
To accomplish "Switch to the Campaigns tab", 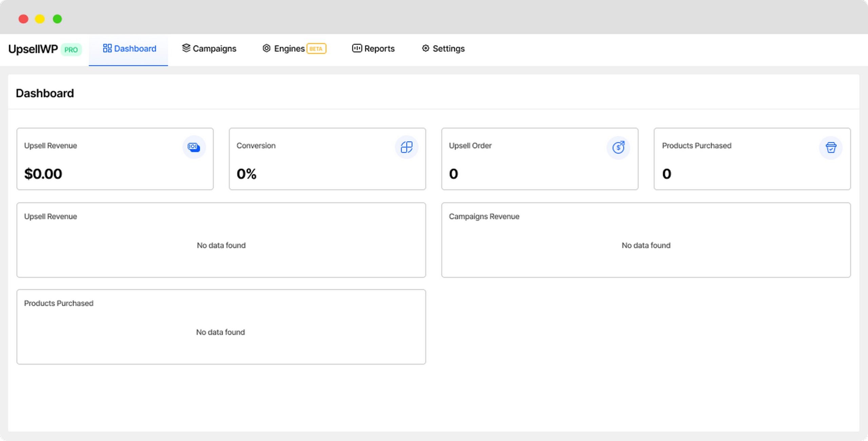I will click(x=209, y=49).
